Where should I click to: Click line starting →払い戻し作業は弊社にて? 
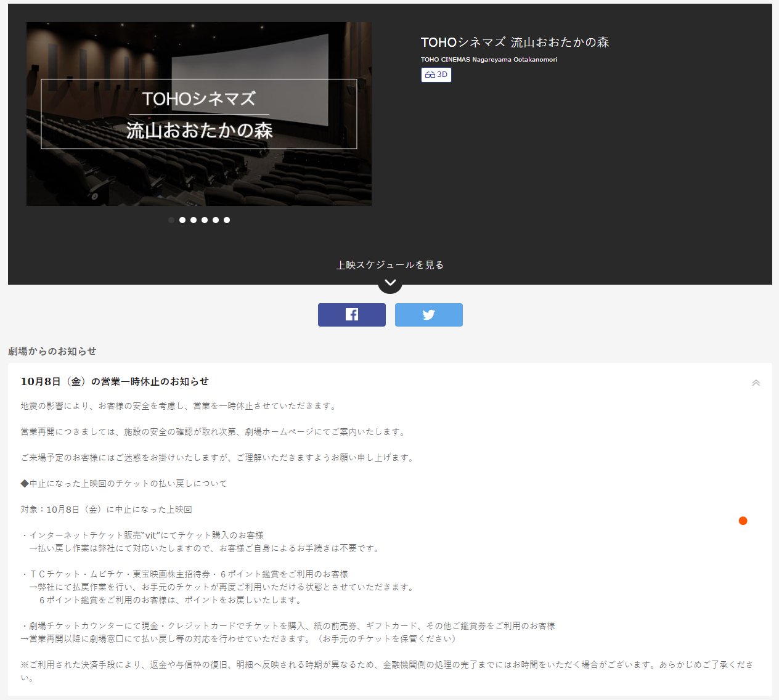205,548
